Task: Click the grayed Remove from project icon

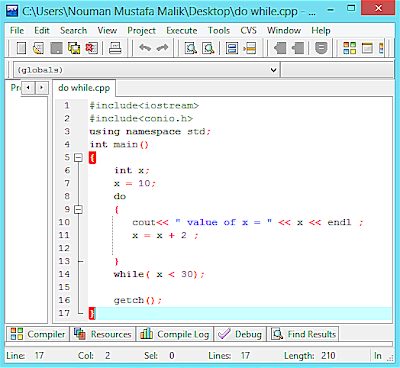Action: click(x=298, y=48)
